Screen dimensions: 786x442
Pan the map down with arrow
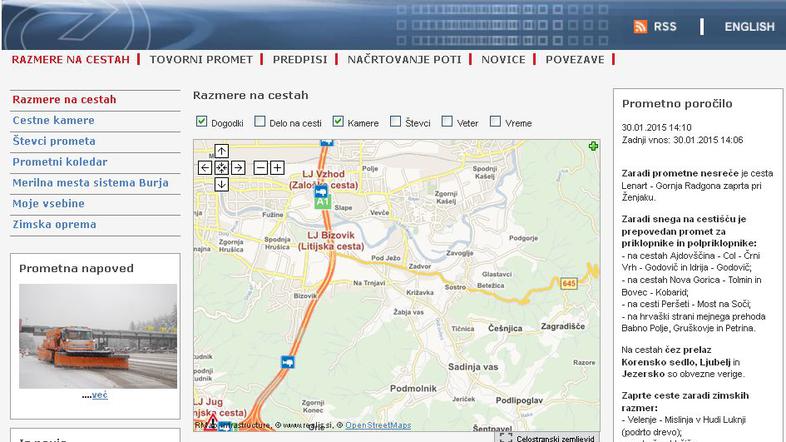[222, 184]
